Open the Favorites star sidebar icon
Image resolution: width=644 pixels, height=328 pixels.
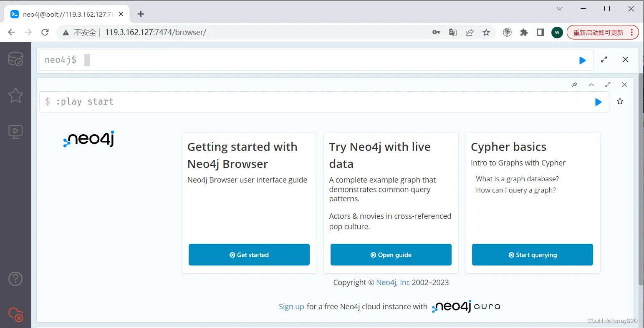(15, 95)
